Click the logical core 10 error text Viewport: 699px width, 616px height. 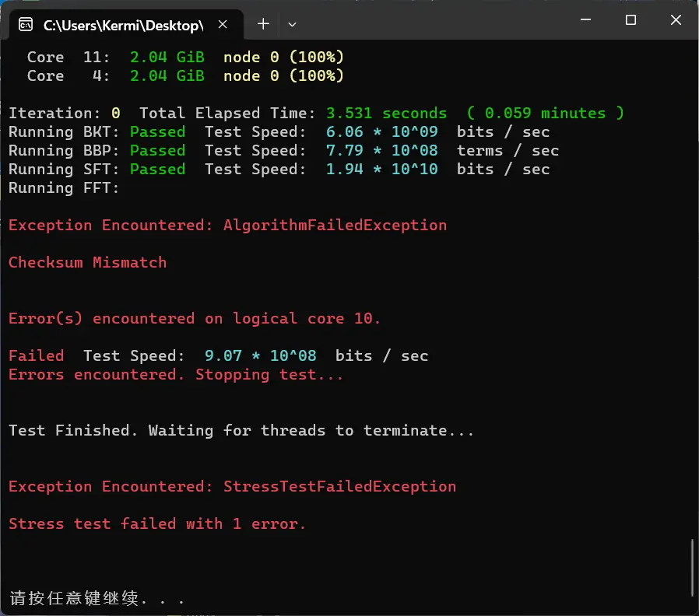pos(195,318)
